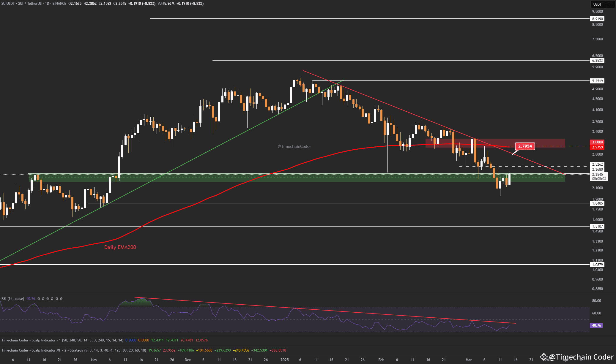Viewport: 616px width, 364px height.
Task: Click the 60.00 RSI scale tick
Action: (597, 313)
